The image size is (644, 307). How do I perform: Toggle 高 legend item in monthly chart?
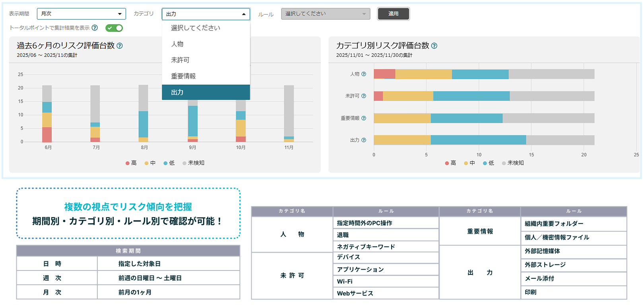131,163
